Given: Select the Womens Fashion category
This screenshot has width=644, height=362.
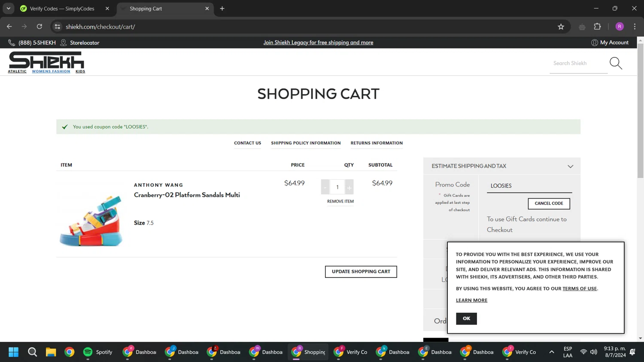Looking at the screenshot, I should 51,71.
